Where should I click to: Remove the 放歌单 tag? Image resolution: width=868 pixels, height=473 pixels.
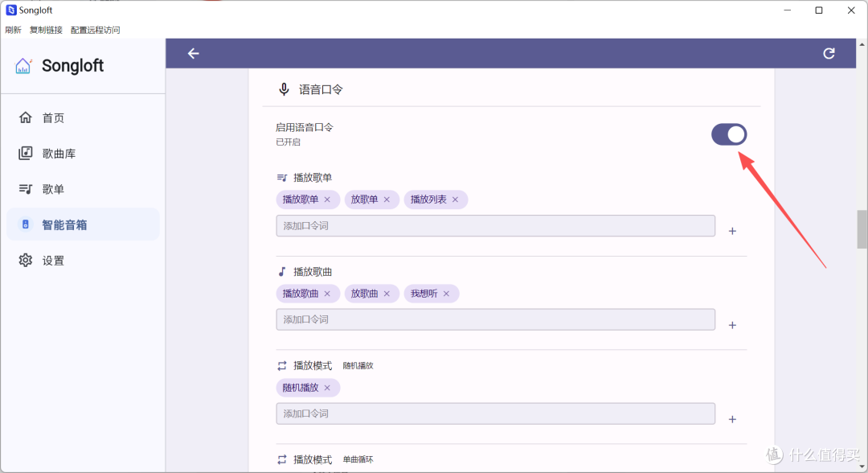[387, 199]
